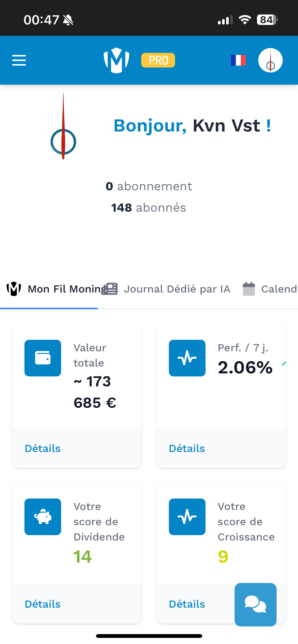Open the hamburger navigation menu
298x644 pixels.
(x=19, y=60)
